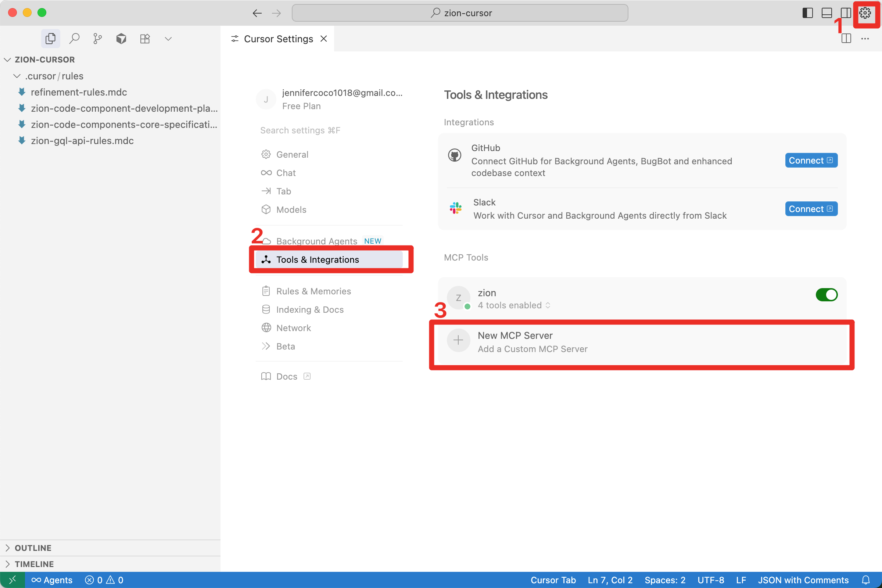Expand the OUTLINE section
The width and height of the screenshot is (882, 588).
(110, 548)
